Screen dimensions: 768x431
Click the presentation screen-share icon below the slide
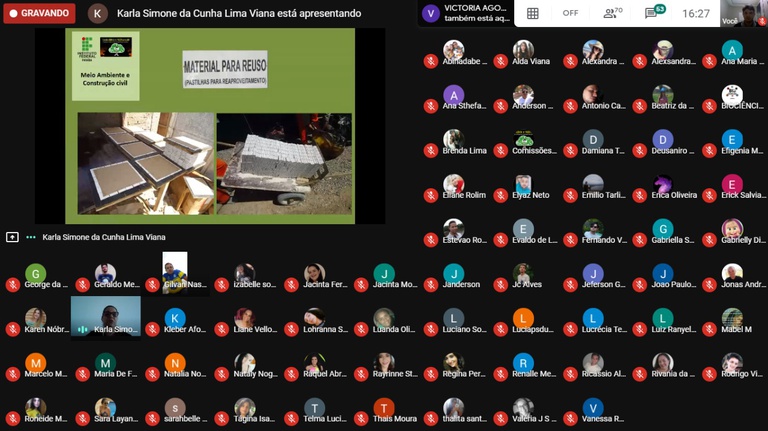click(x=12, y=237)
